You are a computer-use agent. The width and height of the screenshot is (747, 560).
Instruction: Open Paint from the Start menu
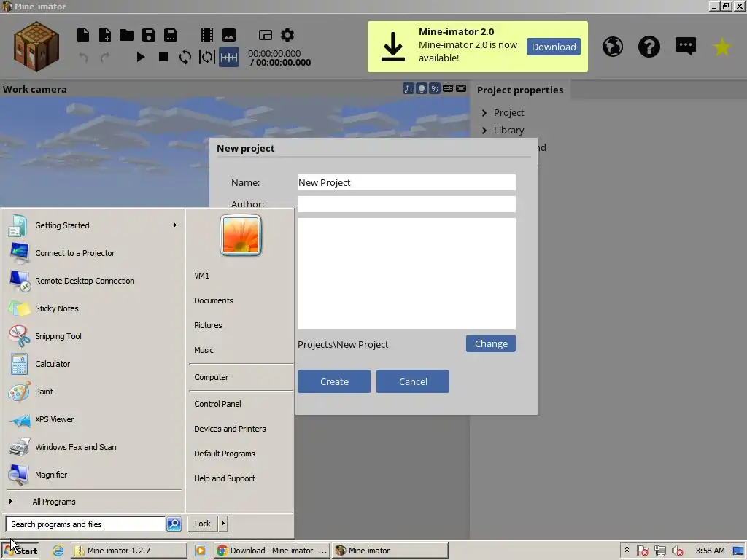(x=93, y=392)
